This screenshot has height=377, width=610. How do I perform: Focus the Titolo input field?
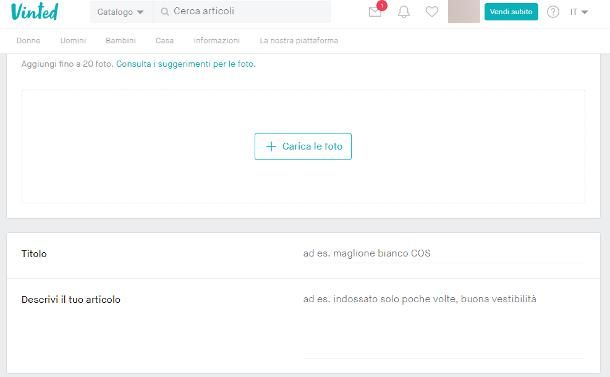443,254
